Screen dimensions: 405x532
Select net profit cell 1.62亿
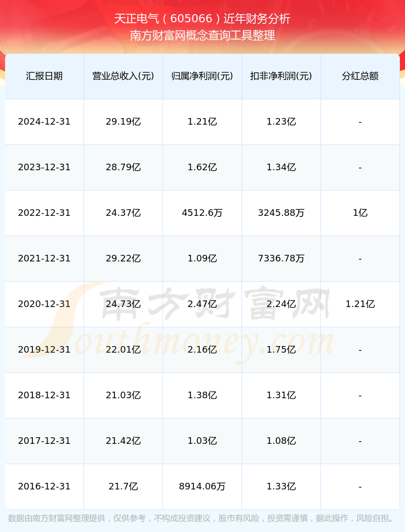pos(202,167)
